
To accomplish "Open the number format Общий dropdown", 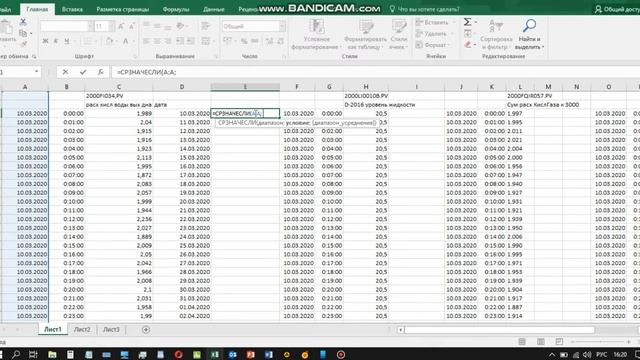I will [282, 27].
